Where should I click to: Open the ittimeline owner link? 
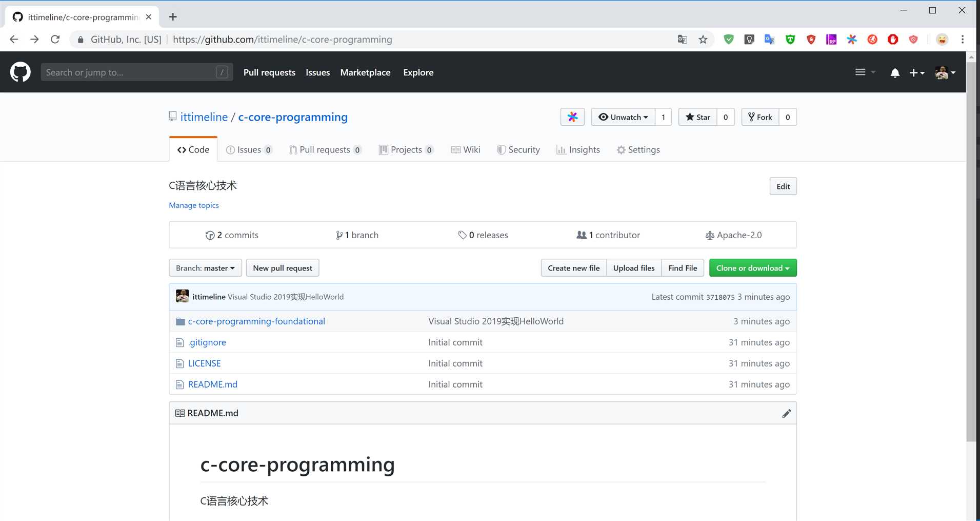pyautogui.click(x=204, y=117)
